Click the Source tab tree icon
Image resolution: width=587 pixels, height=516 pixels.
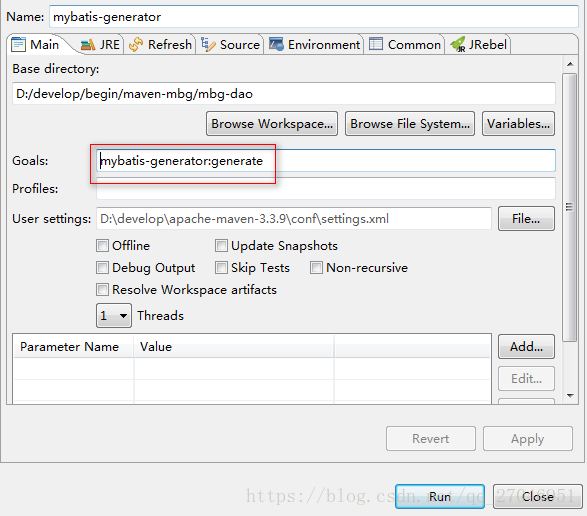[x=208, y=45]
